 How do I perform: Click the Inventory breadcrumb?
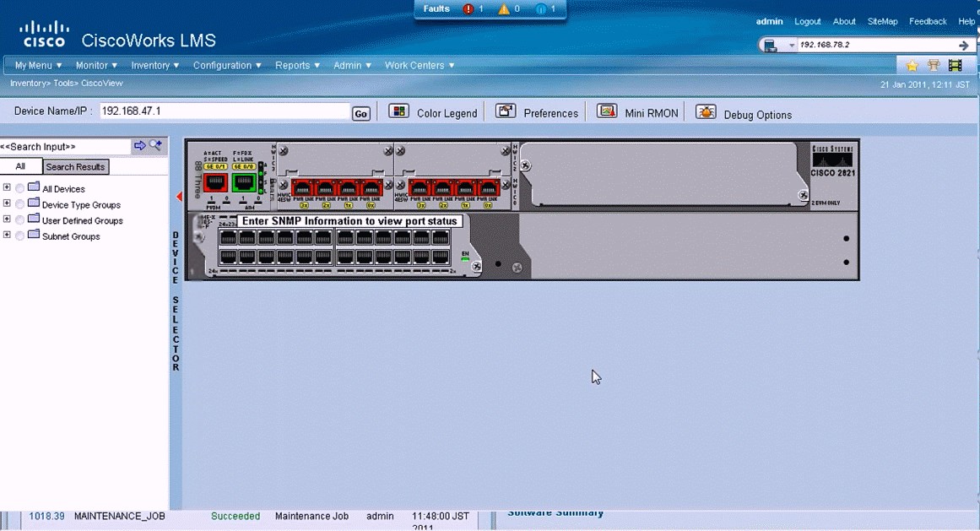coord(27,83)
